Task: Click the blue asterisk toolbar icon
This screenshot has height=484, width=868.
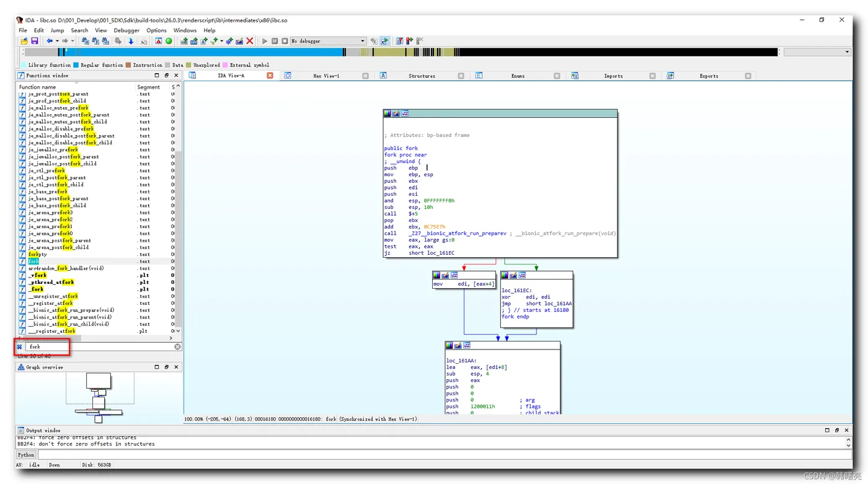Action: [229, 41]
